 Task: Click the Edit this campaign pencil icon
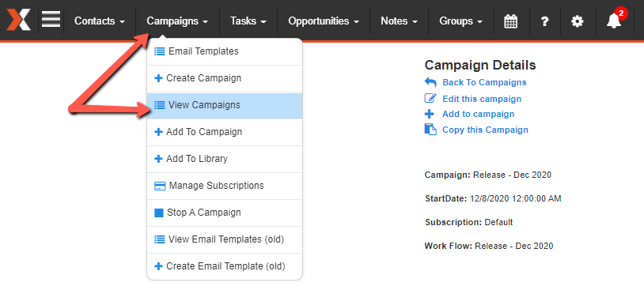430,99
